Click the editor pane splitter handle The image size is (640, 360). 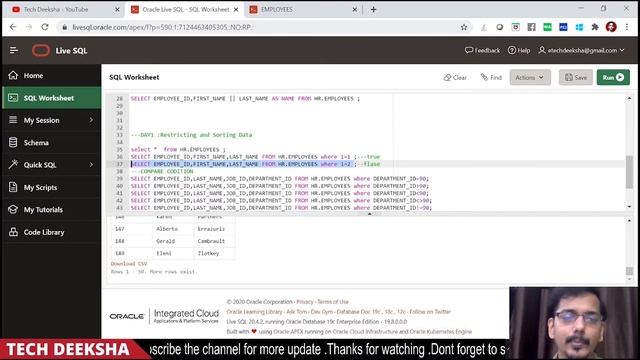tap(369, 213)
